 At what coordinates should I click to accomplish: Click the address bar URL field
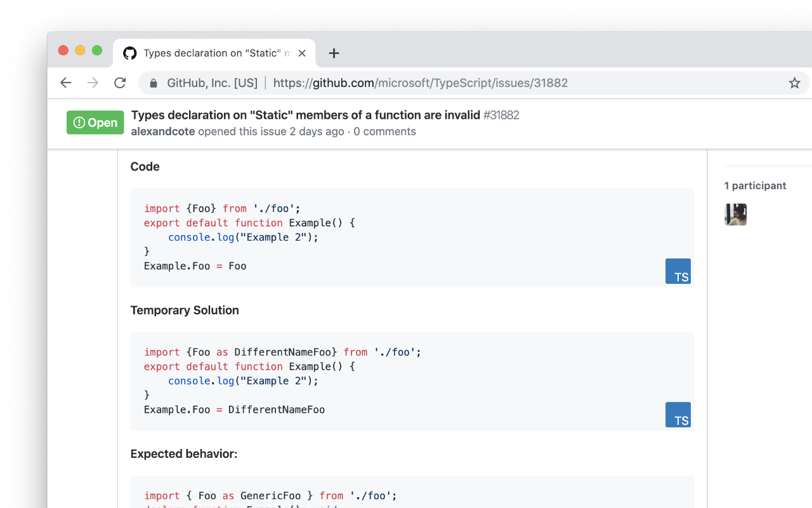coord(474,83)
